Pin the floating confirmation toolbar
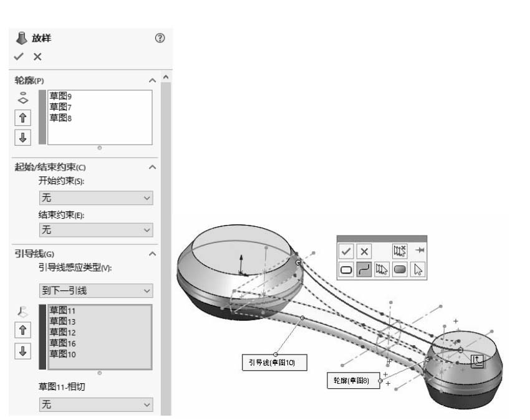Screen dimensions: 530x420 point(420,250)
